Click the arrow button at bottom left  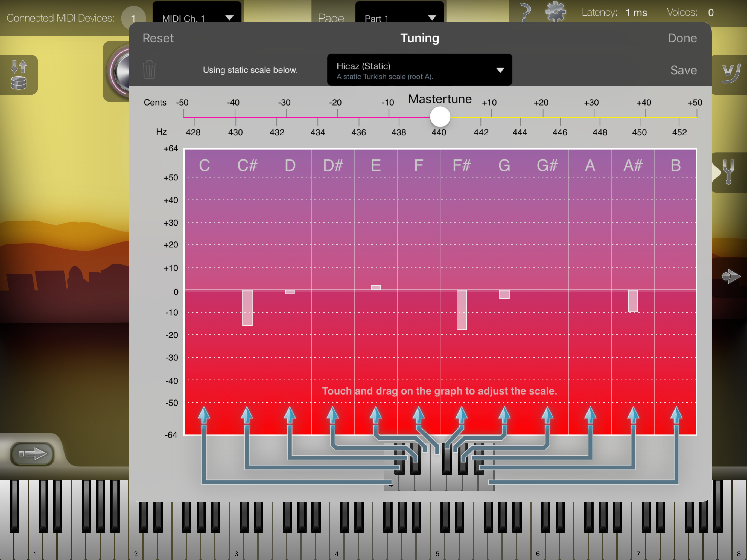(x=33, y=454)
